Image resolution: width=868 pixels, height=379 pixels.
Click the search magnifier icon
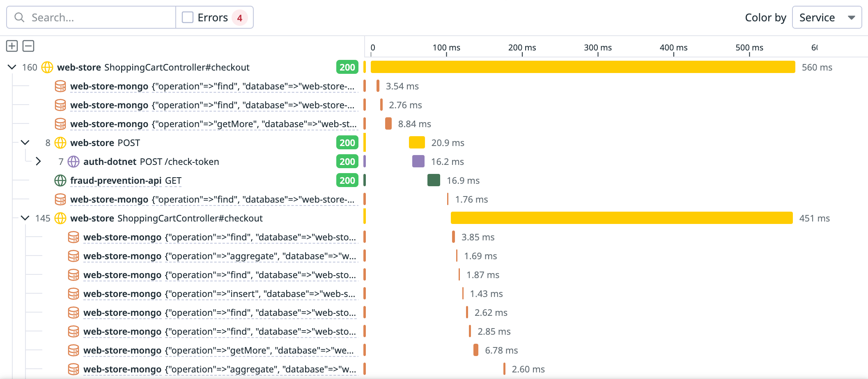[19, 17]
